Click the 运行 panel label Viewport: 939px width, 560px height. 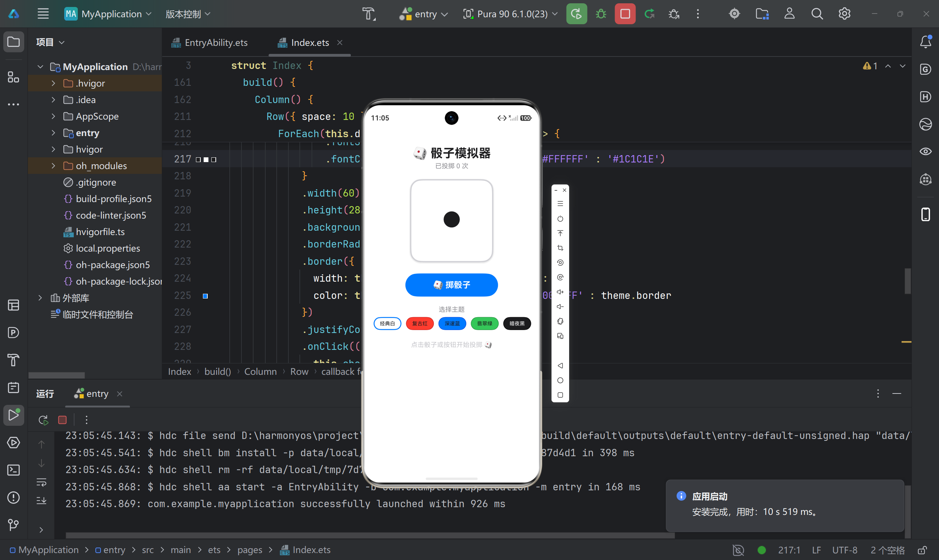[x=45, y=394]
